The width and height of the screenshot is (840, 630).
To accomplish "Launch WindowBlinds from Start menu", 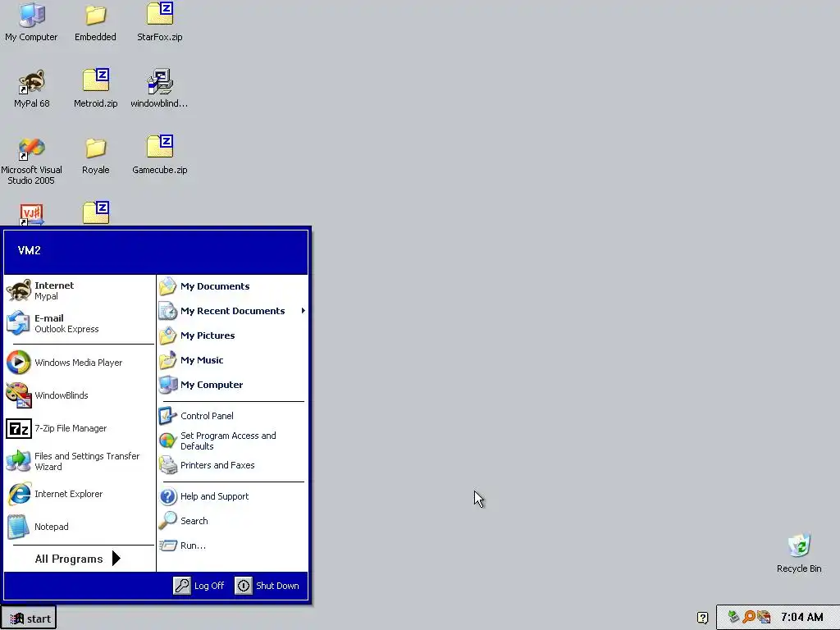I will click(80, 395).
